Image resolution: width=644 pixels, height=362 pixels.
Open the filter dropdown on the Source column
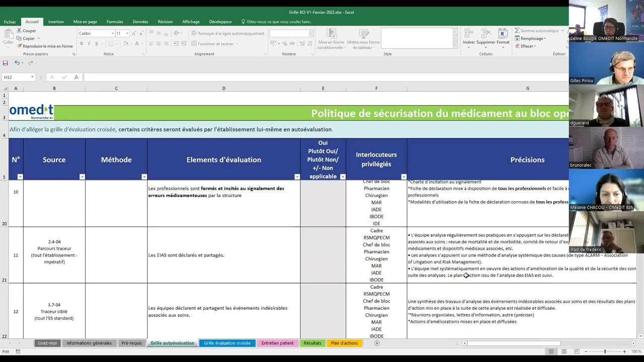[82, 177]
